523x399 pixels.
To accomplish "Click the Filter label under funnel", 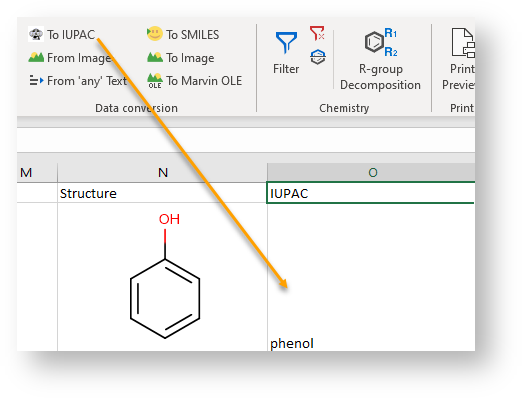I will tap(286, 69).
